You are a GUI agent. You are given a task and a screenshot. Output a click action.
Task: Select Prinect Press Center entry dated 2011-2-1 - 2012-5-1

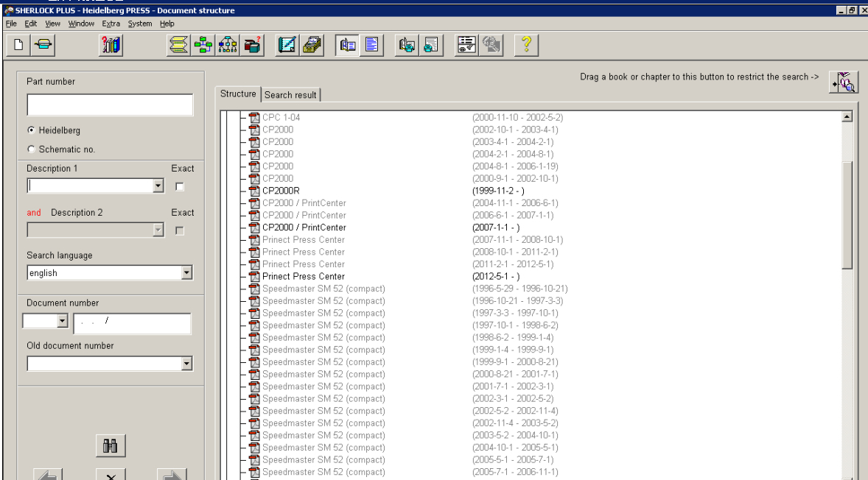[x=304, y=264]
